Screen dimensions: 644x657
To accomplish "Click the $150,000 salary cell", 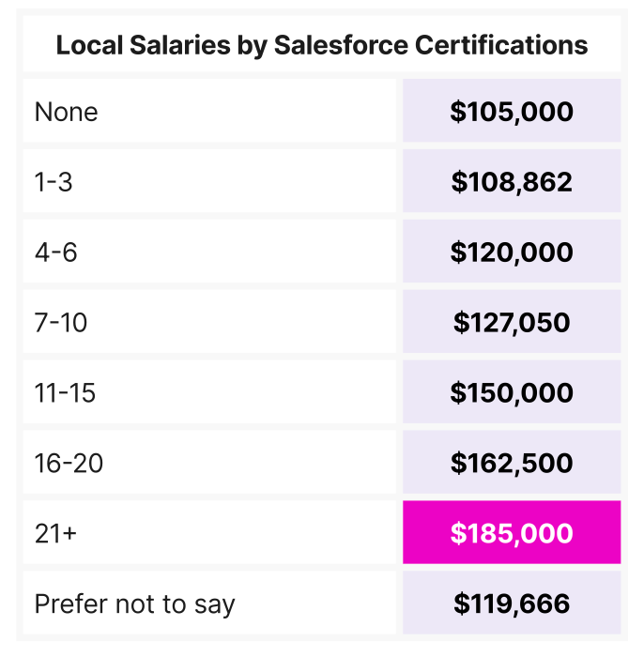I will click(512, 392).
